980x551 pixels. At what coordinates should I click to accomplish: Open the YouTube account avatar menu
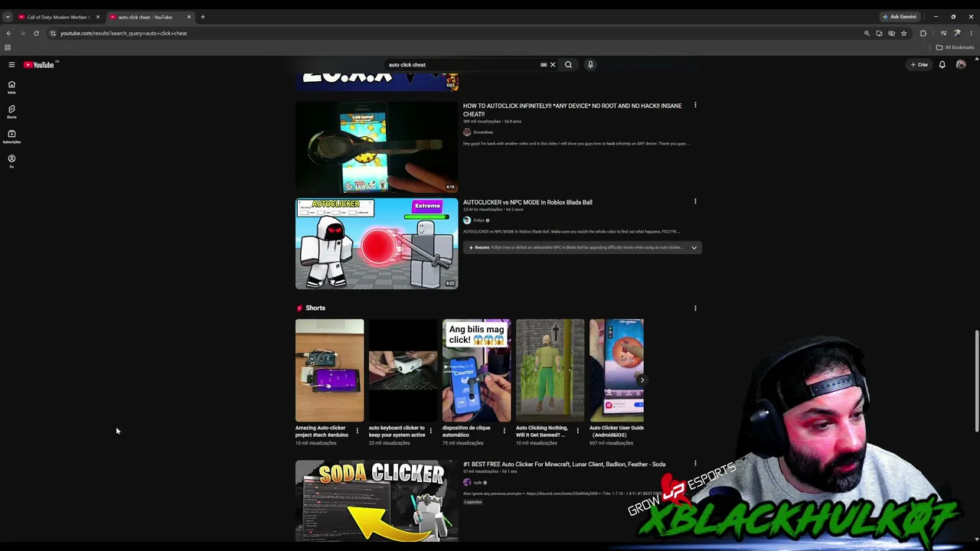[961, 65]
